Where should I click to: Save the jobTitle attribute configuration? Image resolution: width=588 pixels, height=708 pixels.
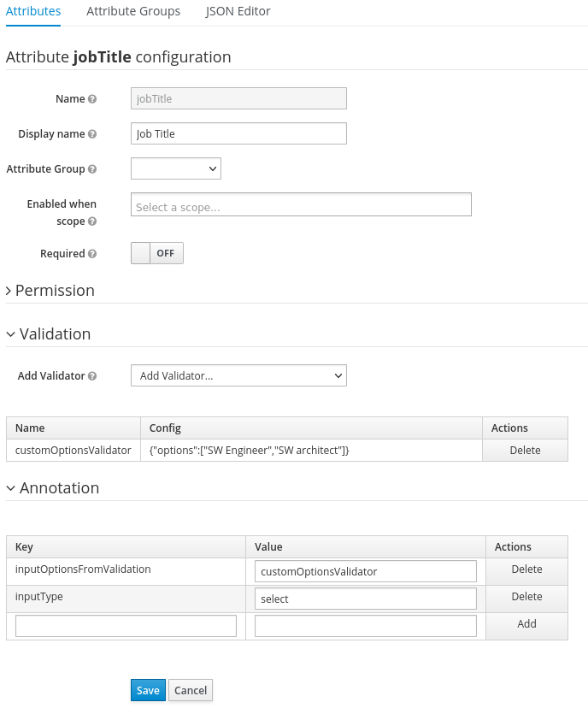[x=148, y=690]
